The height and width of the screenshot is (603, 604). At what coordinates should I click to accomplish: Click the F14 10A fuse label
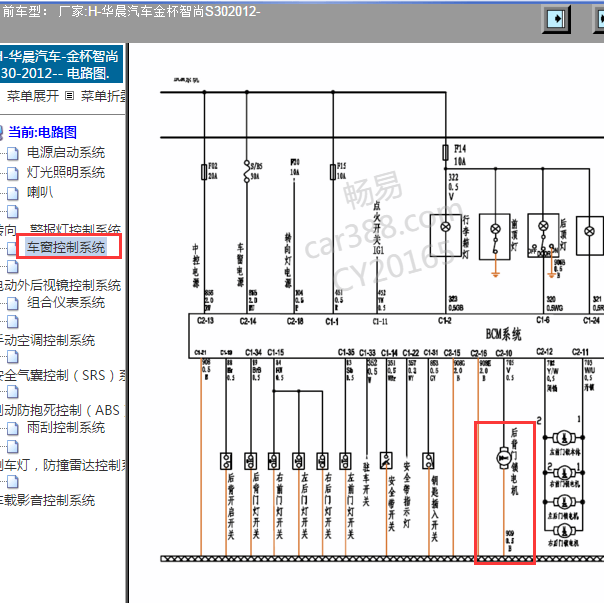pos(460,155)
